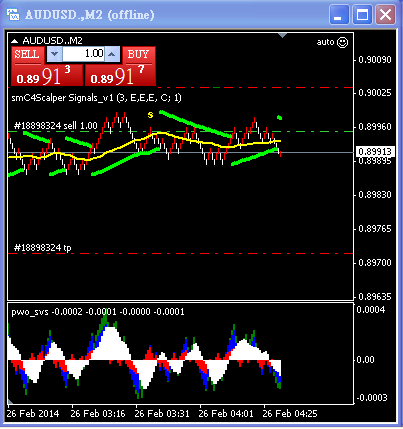Click the chart window icon in title bar

pos(14,15)
